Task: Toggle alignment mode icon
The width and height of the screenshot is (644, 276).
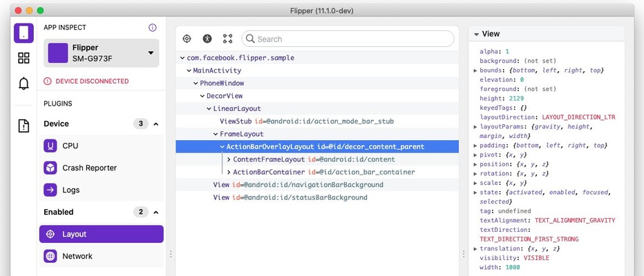Action: pyautogui.click(x=227, y=39)
